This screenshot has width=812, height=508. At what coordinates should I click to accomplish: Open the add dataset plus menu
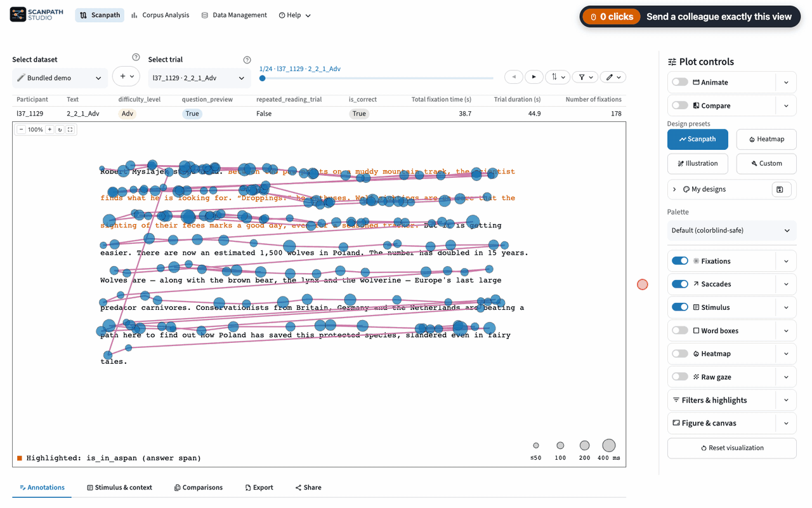click(x=126, y=76)
